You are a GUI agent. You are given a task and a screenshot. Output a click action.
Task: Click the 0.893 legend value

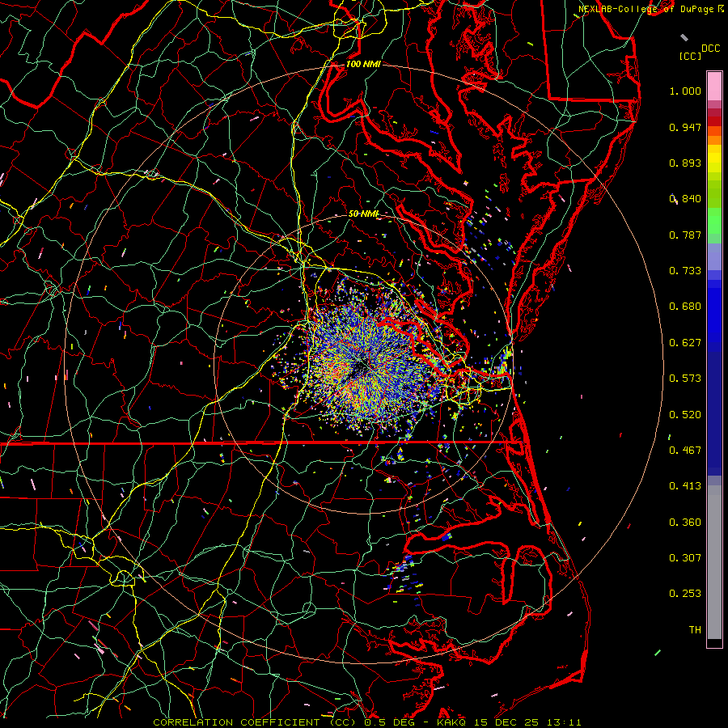pos(685,163)
